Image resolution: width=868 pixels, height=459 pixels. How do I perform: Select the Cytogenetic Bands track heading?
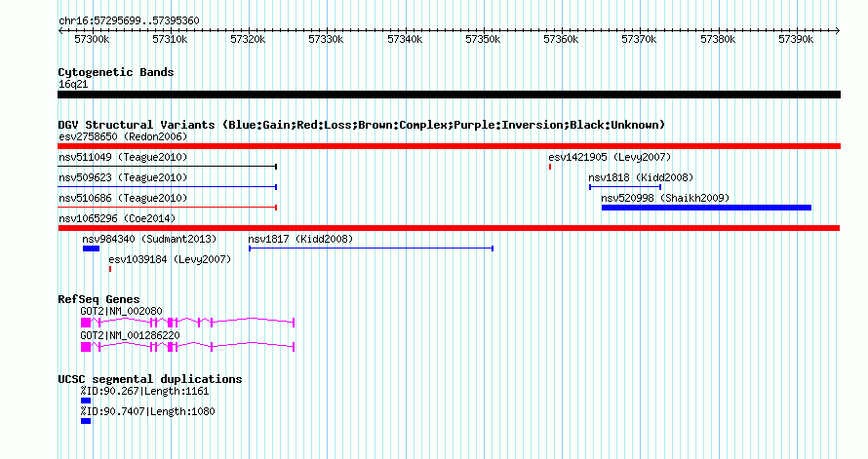pos(116,72)
